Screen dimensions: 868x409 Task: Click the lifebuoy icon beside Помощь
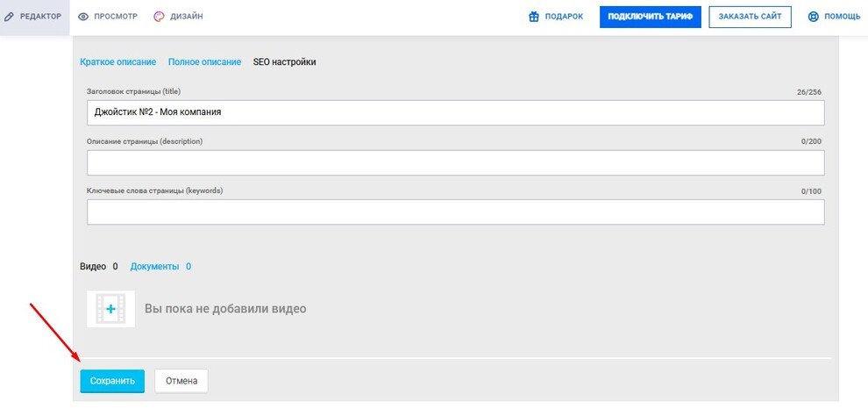813,17
